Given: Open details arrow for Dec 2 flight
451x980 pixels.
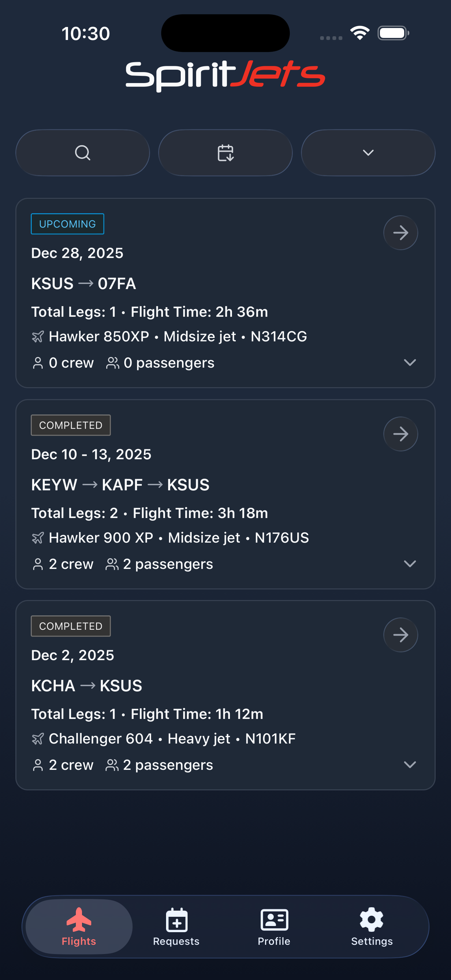Looking at the screenshot, I should coord(400,635).
